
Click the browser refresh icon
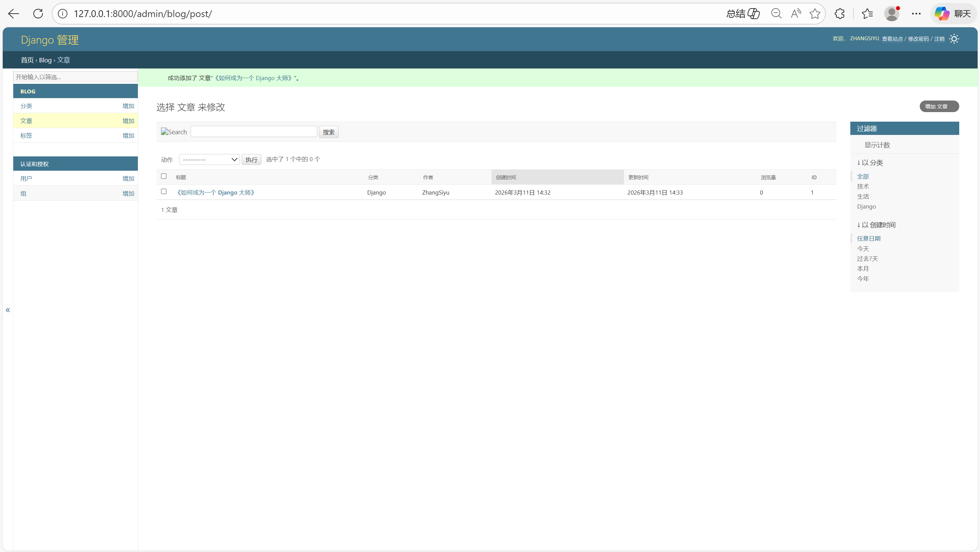(38, 14)
